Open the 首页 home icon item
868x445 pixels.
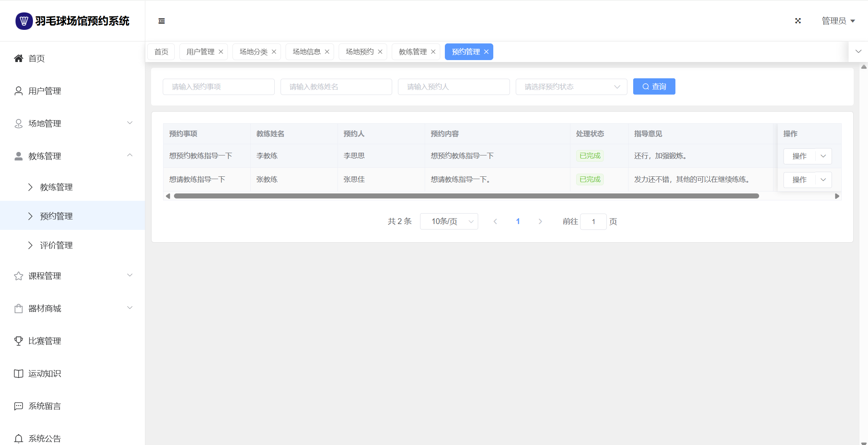tap(19, 59)
